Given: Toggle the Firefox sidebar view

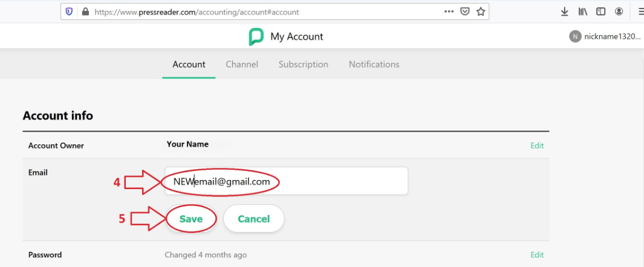Looking at the screenshot, I should 601,11.
